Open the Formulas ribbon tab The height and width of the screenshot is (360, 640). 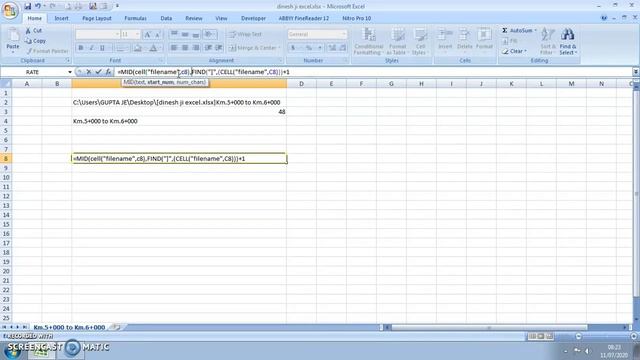[x=136, y=18]
